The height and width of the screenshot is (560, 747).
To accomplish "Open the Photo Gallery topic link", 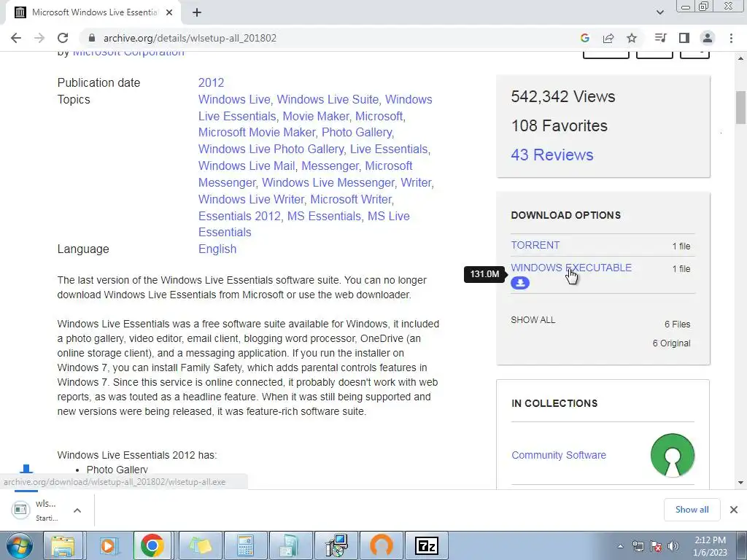I will pos(357,133).
